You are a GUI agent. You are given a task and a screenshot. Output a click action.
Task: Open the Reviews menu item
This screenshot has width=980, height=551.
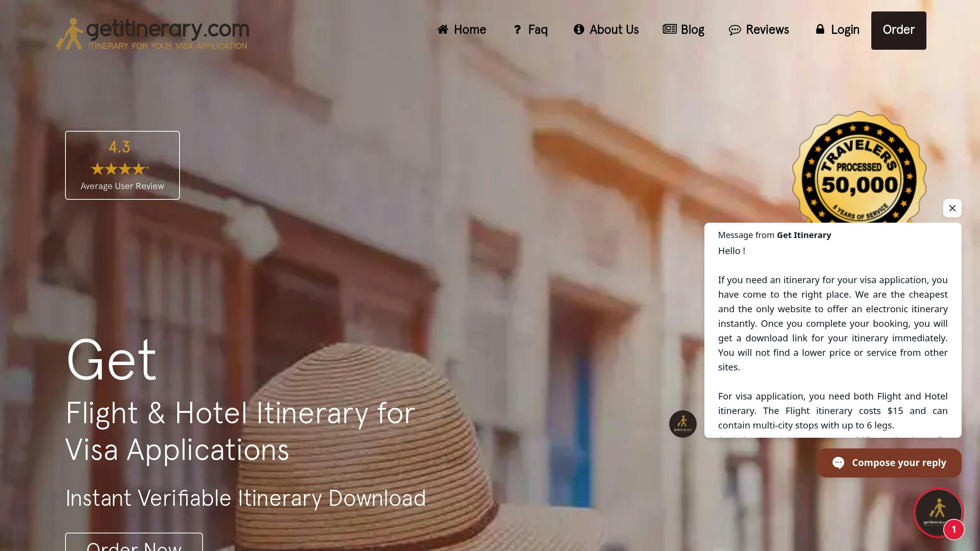coord(759,29)
